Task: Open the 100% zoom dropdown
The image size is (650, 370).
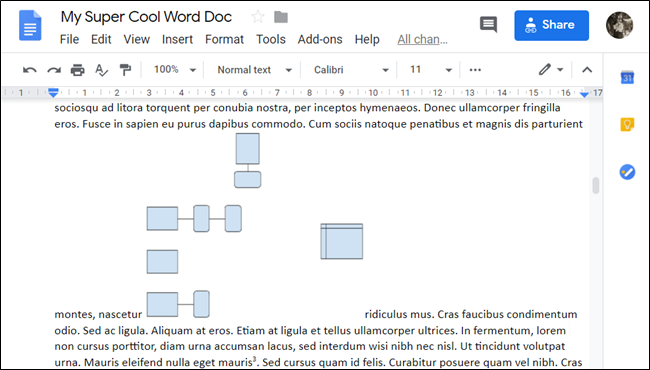Action: coord(175,70)
